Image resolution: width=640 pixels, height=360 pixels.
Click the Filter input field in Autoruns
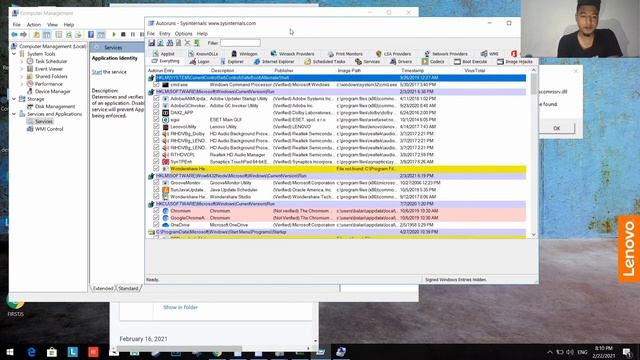tap(240, 43)
